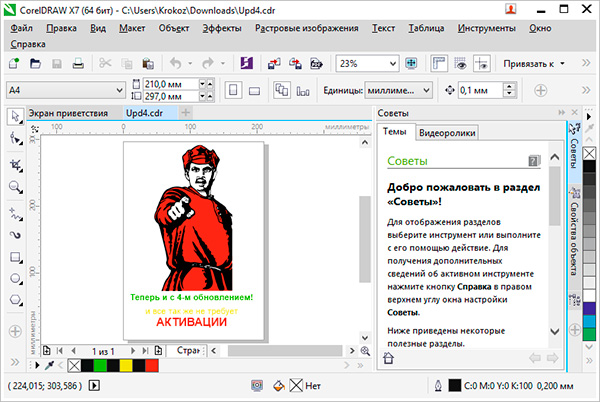Open the units 'миллиме...' dropdown
This screenshot has width=600, height=402.
pos(426,91)
